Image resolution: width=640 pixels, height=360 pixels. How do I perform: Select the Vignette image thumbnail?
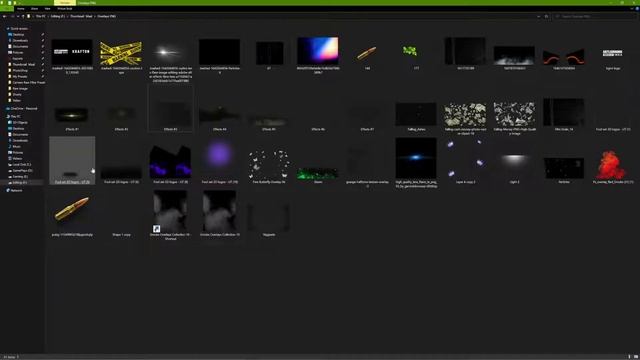coord(269,217)
